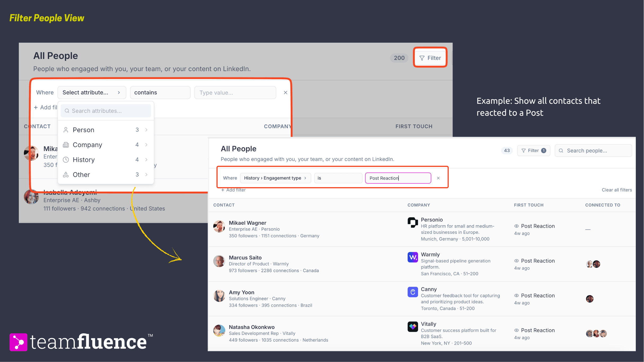The image size is (644, 362).
Task: Remove the Engagement type filter
Action: point(438,178)
